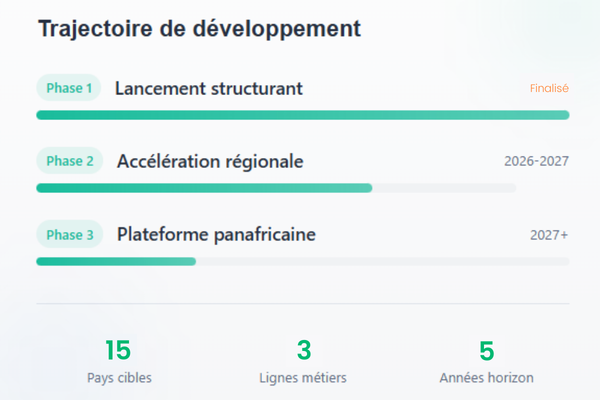Image resolution: width=600 pixels, height=400 pixels.
Task: Open the Plateforme panafricaine phase title
Action: click(x=216, y=235)
